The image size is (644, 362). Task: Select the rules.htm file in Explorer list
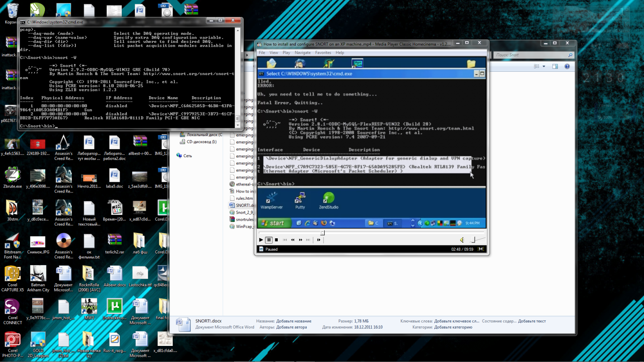click(241, 198)
